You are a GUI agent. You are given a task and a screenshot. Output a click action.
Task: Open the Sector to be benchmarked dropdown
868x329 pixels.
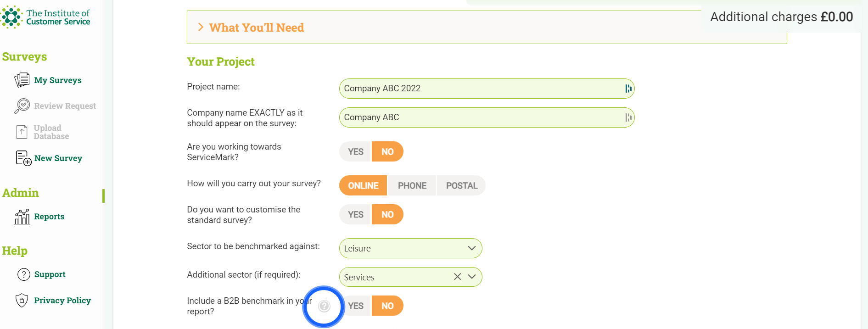471,248
